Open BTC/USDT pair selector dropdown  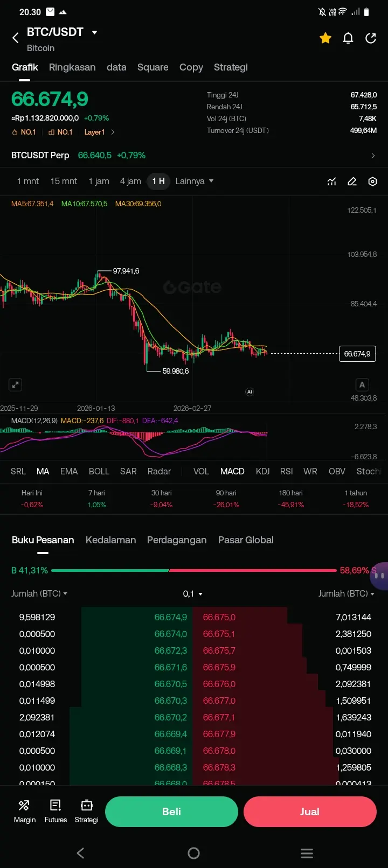click(x=62, y=32)
